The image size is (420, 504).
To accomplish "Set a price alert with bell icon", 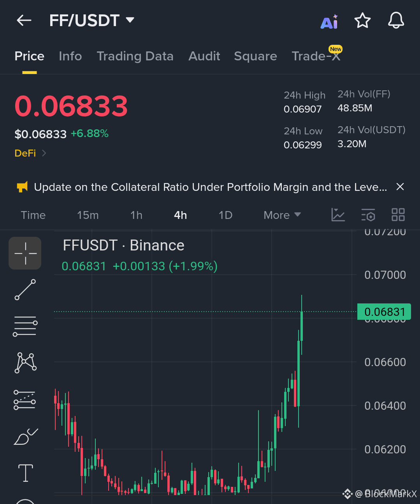I will [396, 20].
